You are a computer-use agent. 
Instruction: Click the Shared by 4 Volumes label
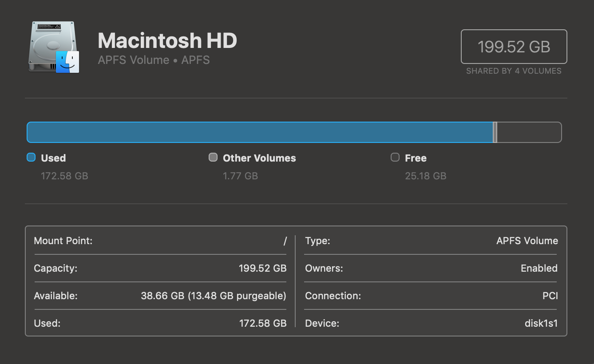tap(514, 71)
